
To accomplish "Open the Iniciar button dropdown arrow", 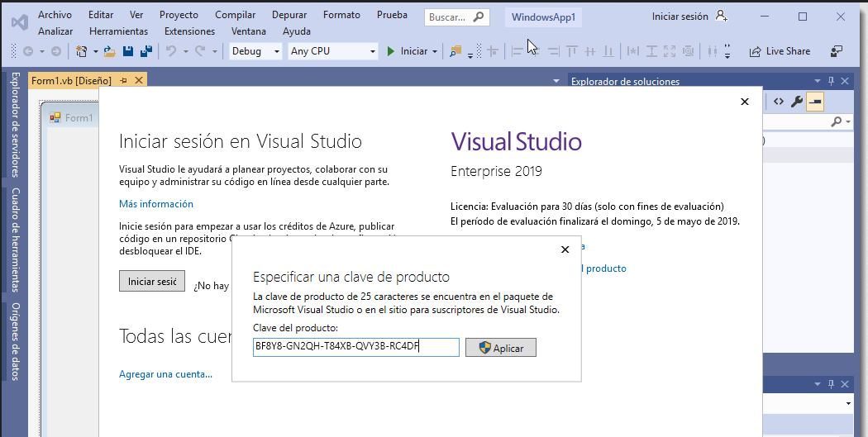I will point(435,51).
